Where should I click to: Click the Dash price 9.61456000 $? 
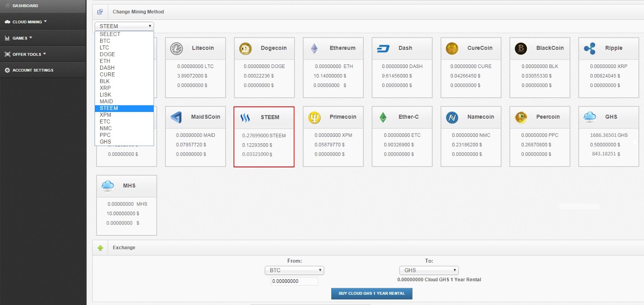[397, 76]
